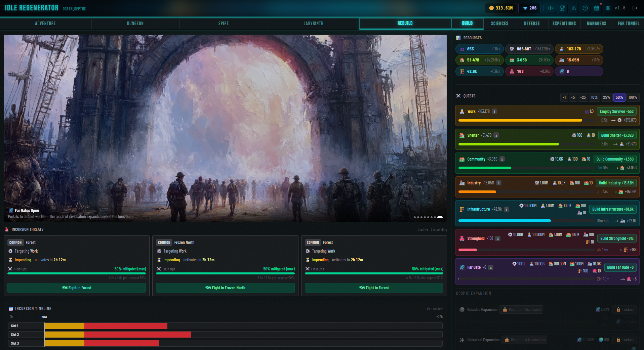The width and height of the screenshot is (644, 350).
Task: Click the Shelter house icon in quests
Action: click(x=462, y=135)
